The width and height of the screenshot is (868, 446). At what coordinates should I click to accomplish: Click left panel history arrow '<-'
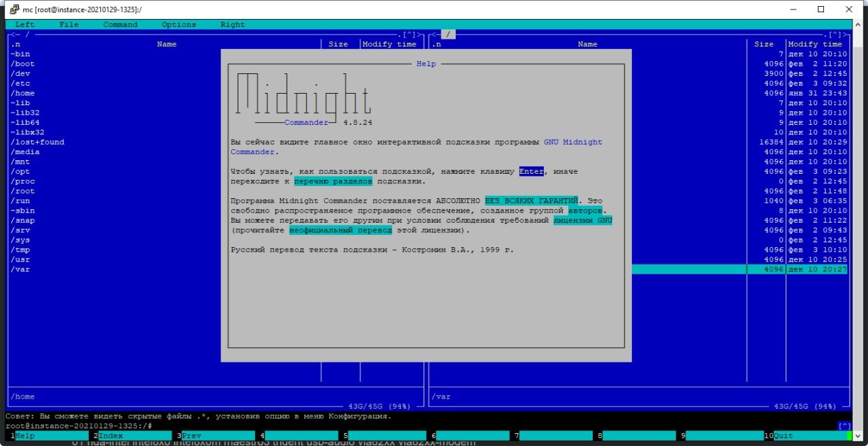(x=16, y=34)
